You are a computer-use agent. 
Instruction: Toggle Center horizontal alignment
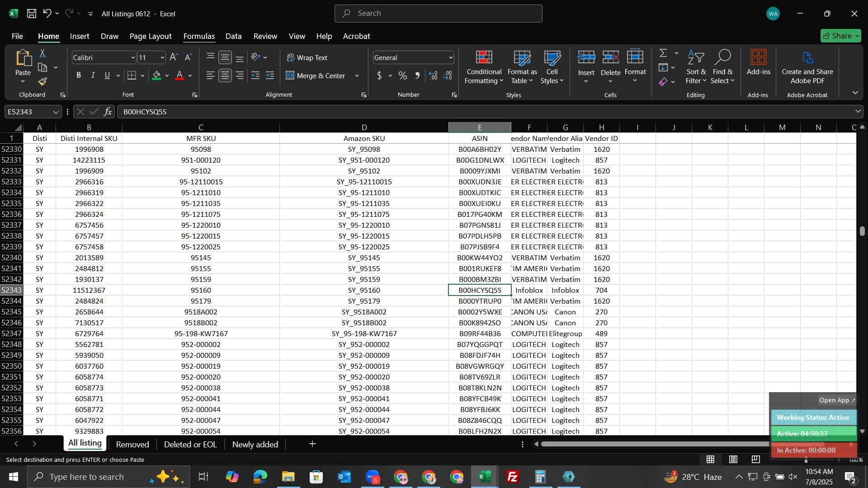coord(225,75)
